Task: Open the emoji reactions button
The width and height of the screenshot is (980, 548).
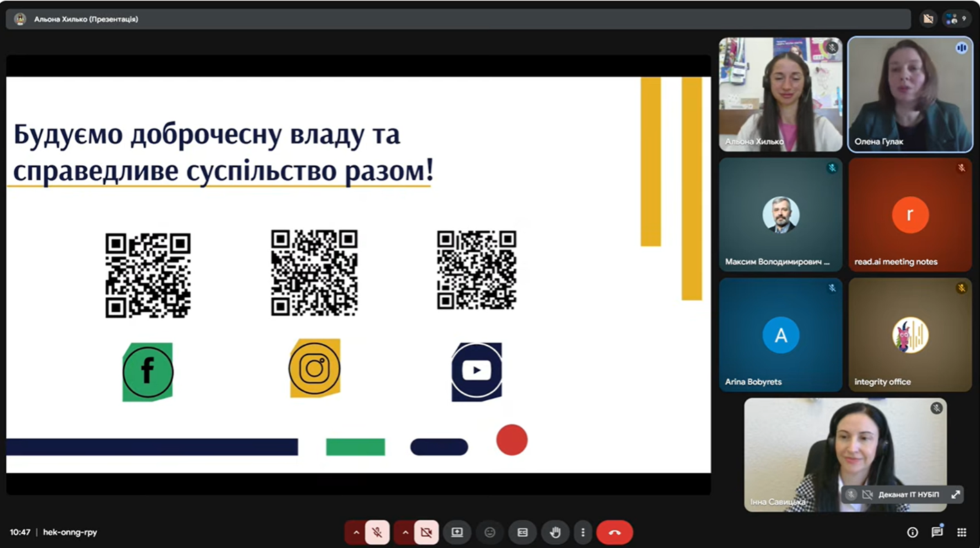Action: pos(490,533)
